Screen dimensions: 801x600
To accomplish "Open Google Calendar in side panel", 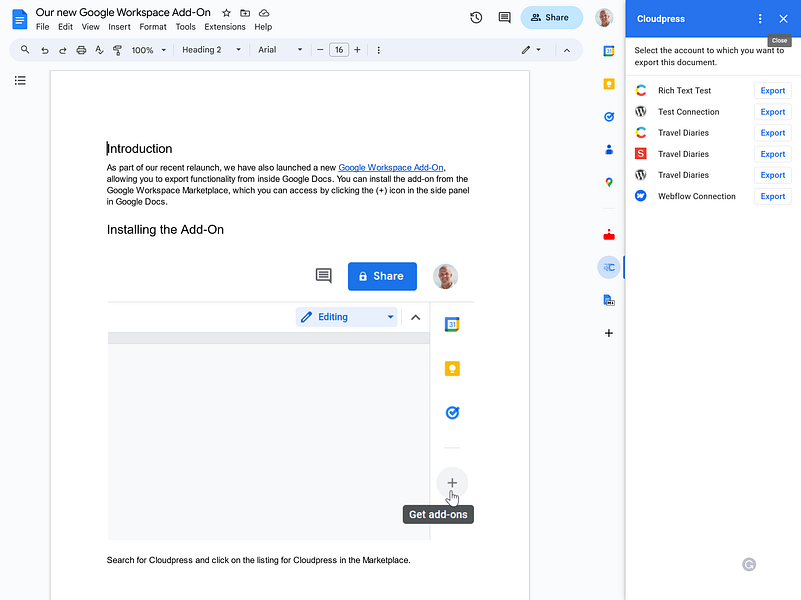I will 608,51.
